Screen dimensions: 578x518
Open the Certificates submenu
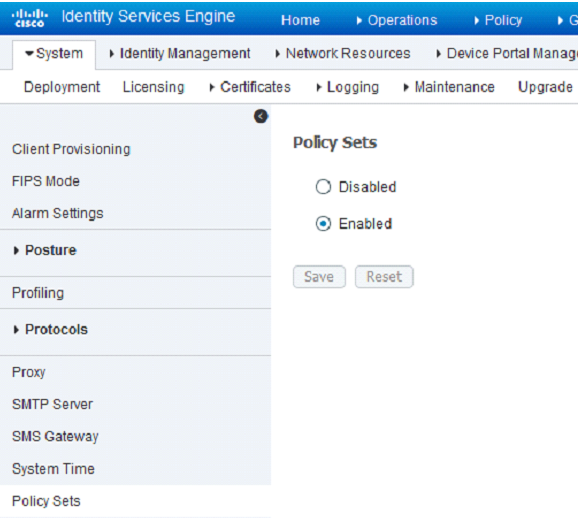250,87
